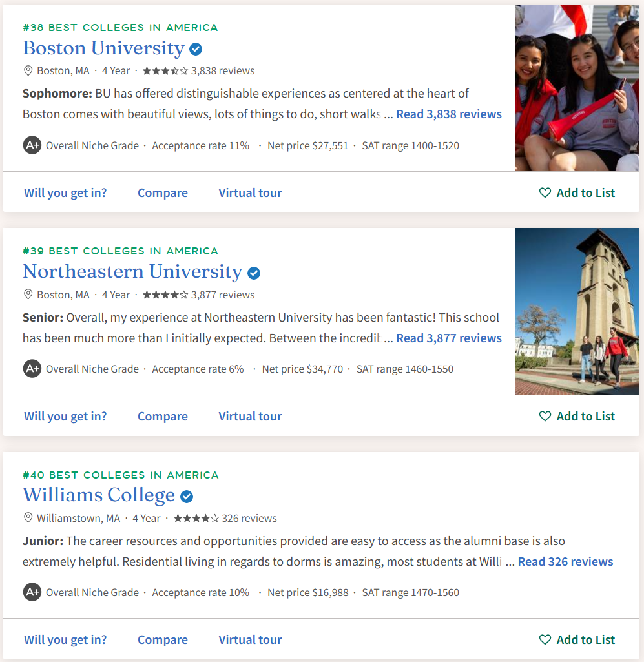Click 'Acceptance rate 11%' for Boston University
This screenshot has width=644, height=662.
[201, 146]
